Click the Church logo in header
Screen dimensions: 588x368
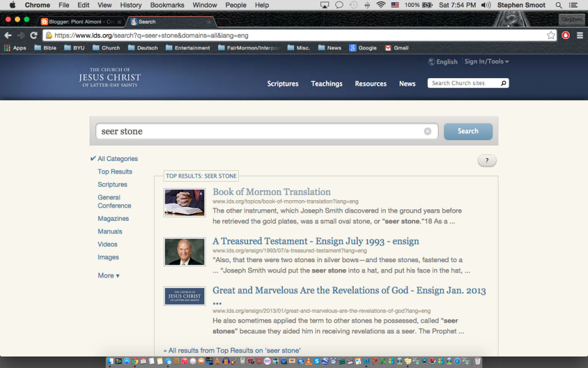pyautogui.click(x=110, y=77)
